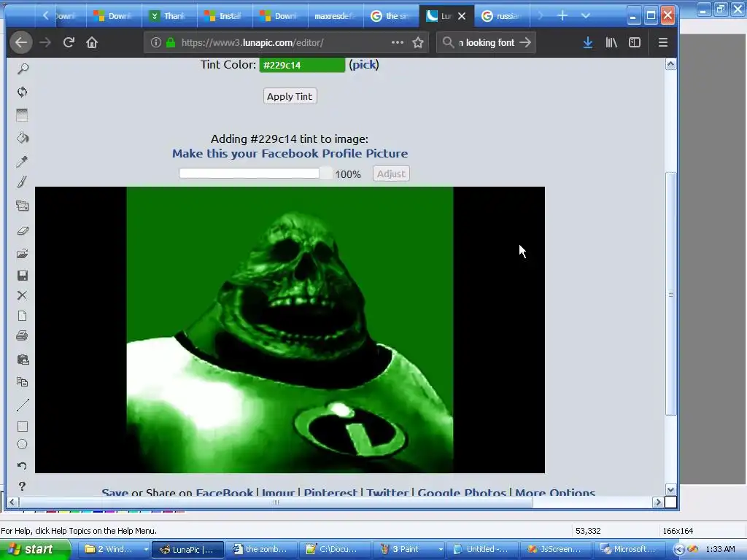This screenshot has width=747, height=560.
Task: Open the Untitled taskbar window
Action: (481, 549)
